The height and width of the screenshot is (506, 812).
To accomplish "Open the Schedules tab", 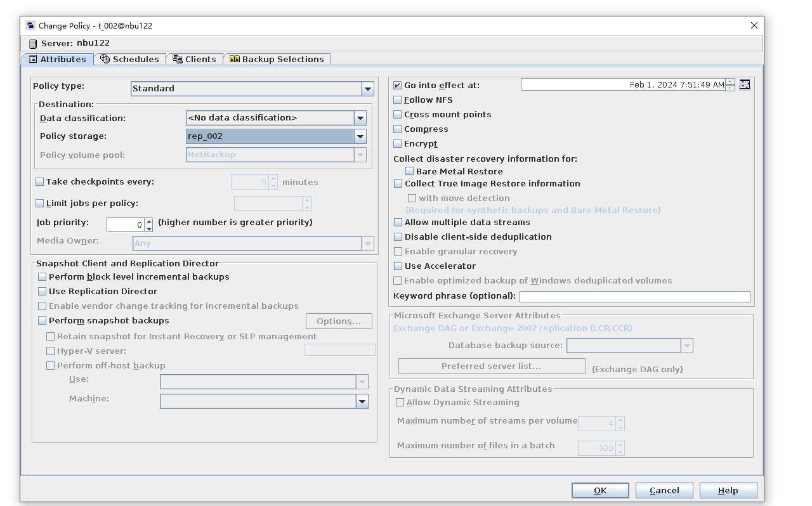I will pyautogui.click(x=130, y=59).
